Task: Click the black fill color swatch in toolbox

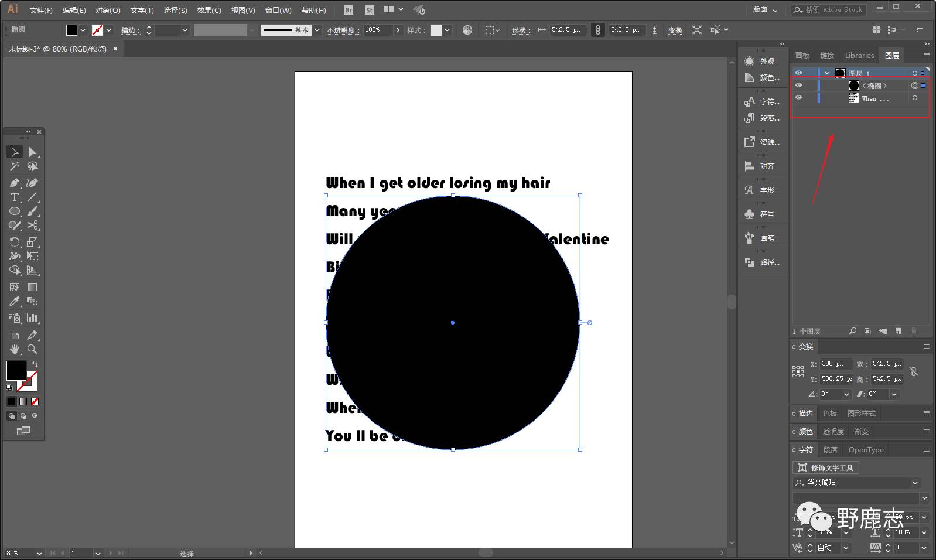Action: point(15,370)
